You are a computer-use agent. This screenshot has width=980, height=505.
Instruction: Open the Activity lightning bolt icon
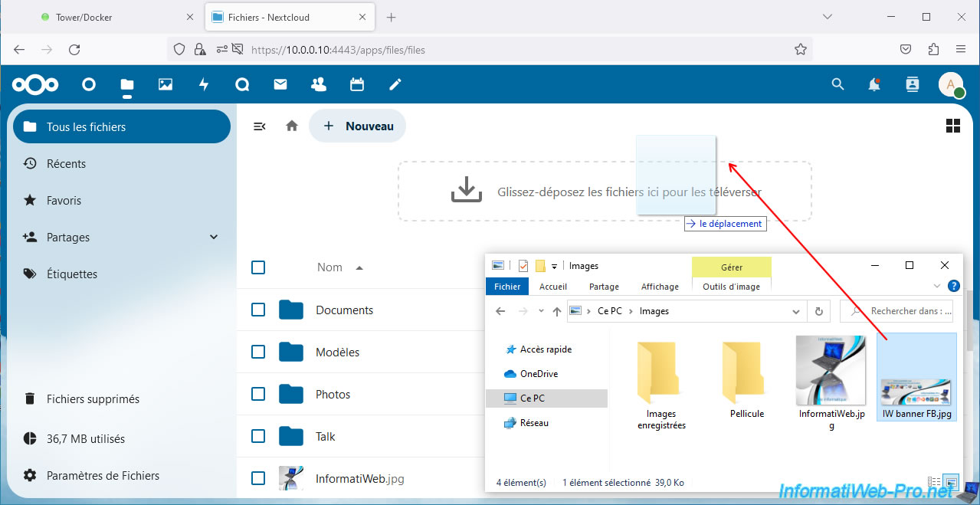(x=204, y=85)
